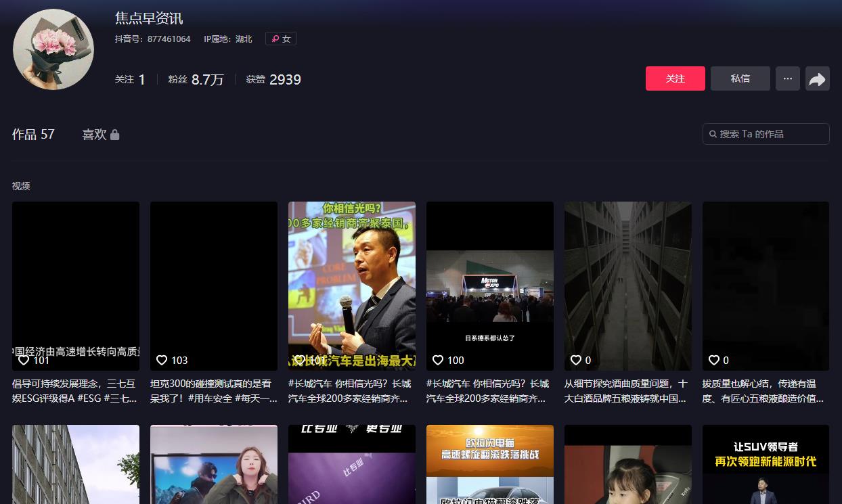Screen dimensions: 842x504
Task: Open the video of speaker holding microphone
Action: (x=352, y=286)
